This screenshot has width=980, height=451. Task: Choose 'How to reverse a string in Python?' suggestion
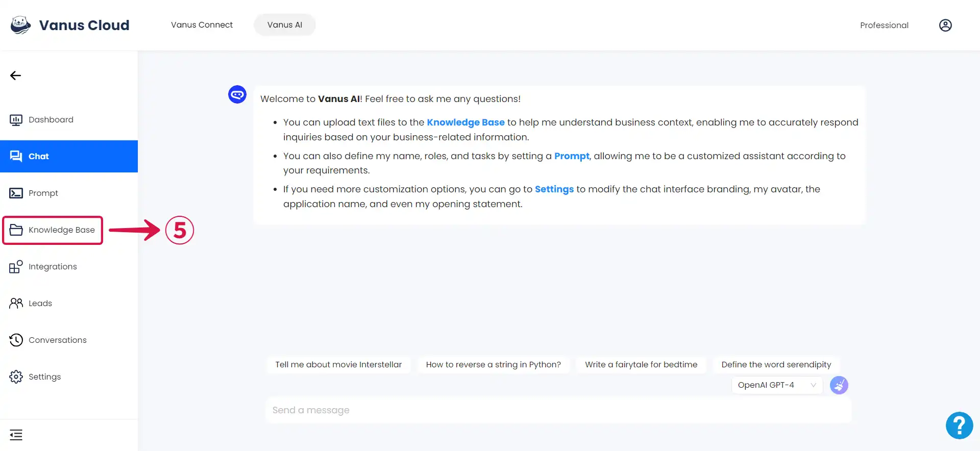tap(493, 364)
